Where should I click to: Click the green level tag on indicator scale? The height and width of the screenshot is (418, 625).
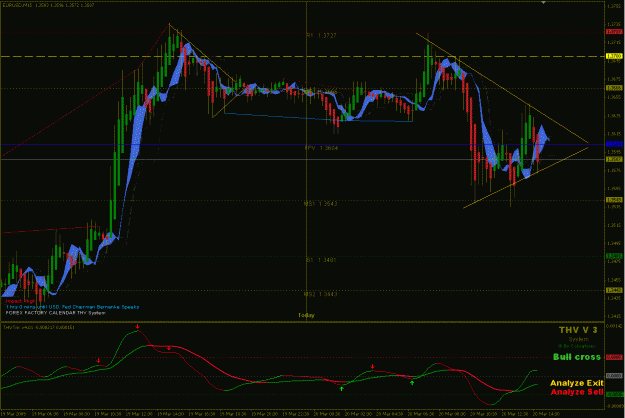[614, 394]
